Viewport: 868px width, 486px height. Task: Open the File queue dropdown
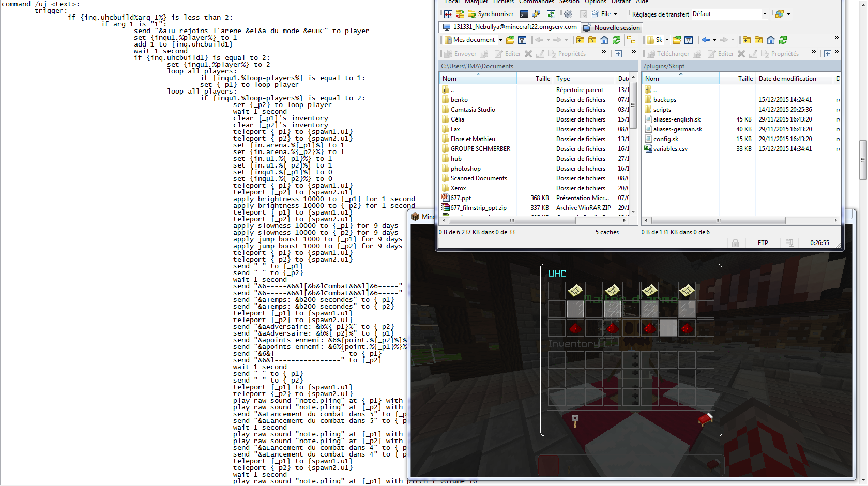tap(604, 14)
